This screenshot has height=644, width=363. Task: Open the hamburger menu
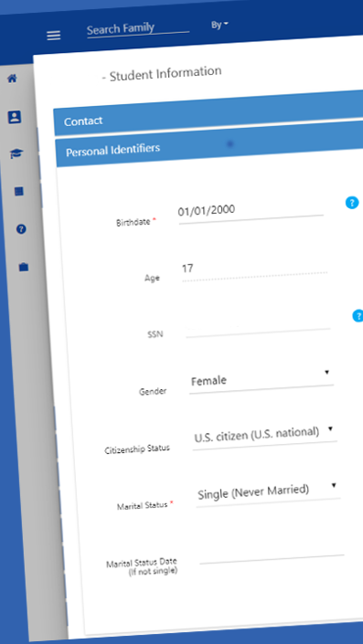pyautogui.click(x=53, y=36)
